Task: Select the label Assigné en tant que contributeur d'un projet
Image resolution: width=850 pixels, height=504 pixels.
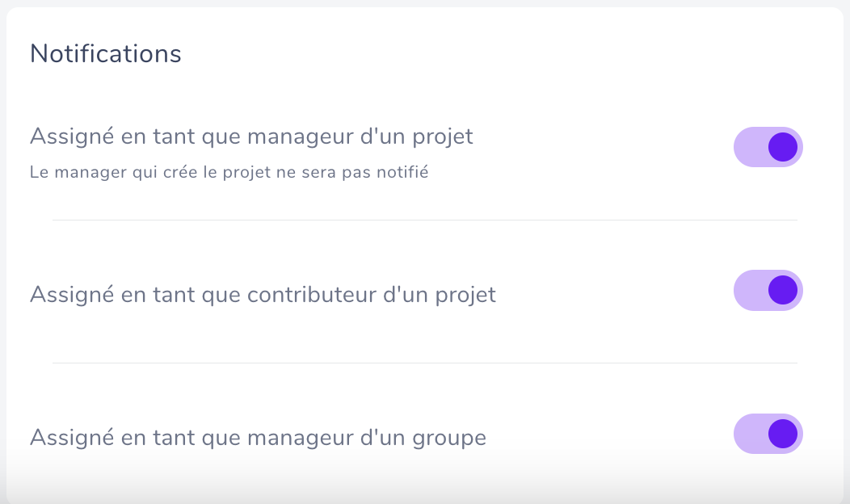Action: click(x=263, y=296)
